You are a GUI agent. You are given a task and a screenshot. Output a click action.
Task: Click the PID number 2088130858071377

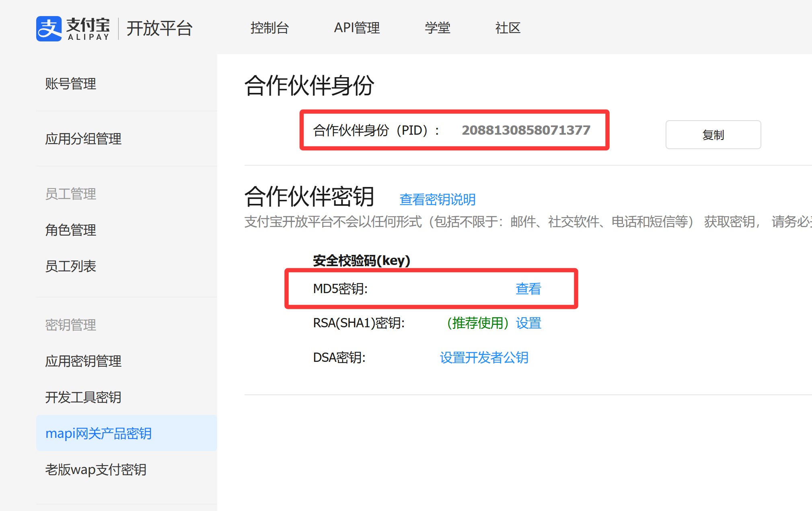pyautogui.click(x=526, y=130)
